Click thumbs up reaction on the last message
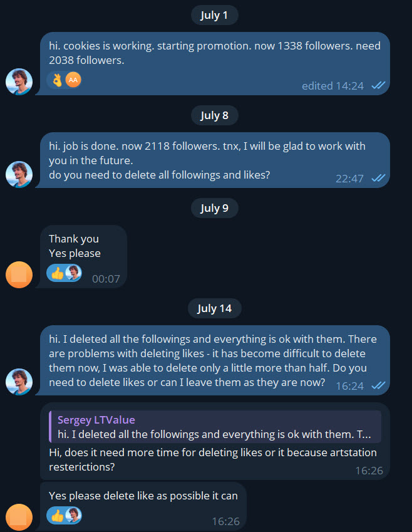412x532 pixels. (x=58, y=515)
